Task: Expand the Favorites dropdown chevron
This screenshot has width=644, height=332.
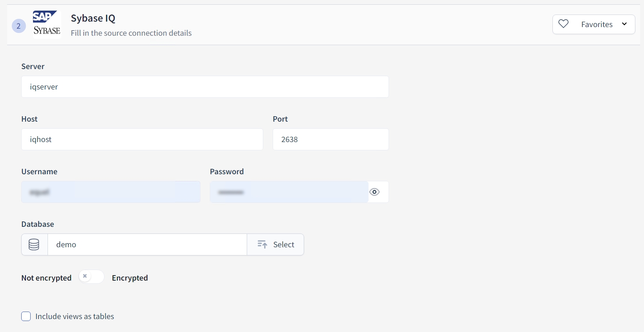Action: pyautogui.click(x=624, y=24)
